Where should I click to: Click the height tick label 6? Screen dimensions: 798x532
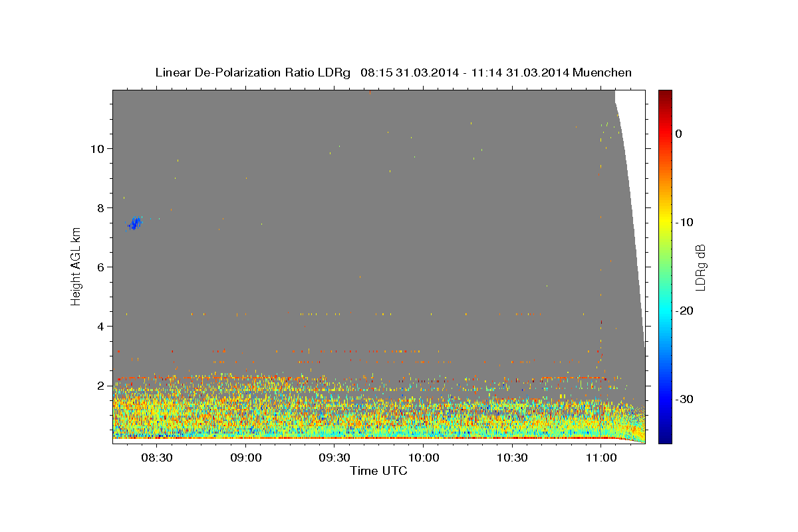pos(101,267)
